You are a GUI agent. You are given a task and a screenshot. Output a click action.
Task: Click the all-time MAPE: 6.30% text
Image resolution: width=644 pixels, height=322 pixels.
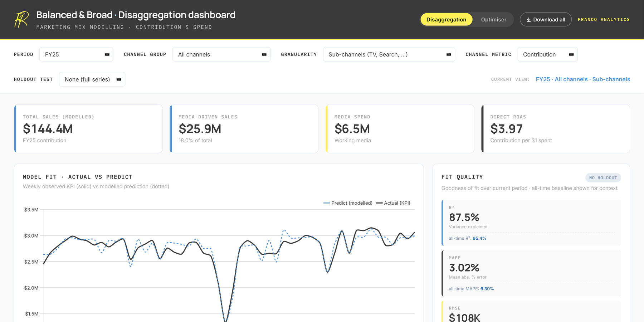[471, 289]
